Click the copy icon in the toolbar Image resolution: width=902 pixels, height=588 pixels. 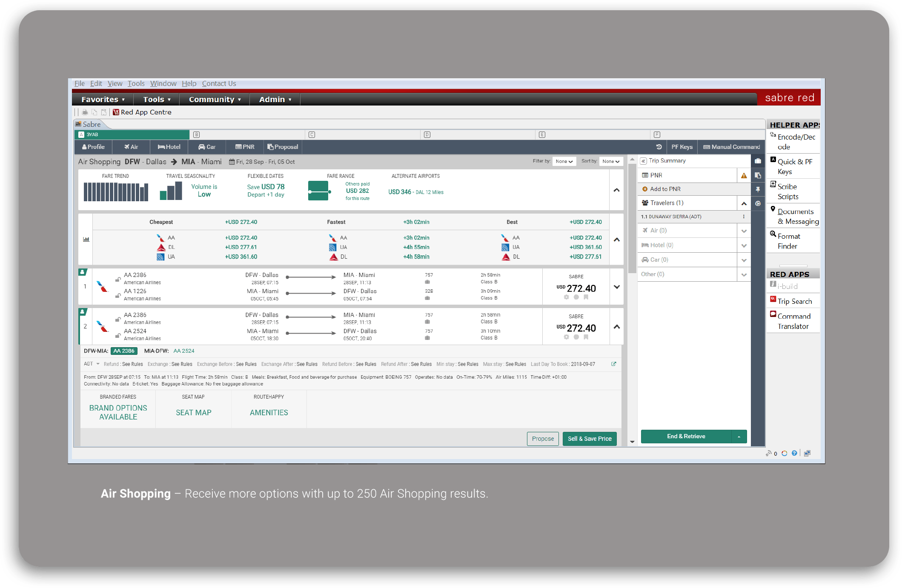pos(94,112)
